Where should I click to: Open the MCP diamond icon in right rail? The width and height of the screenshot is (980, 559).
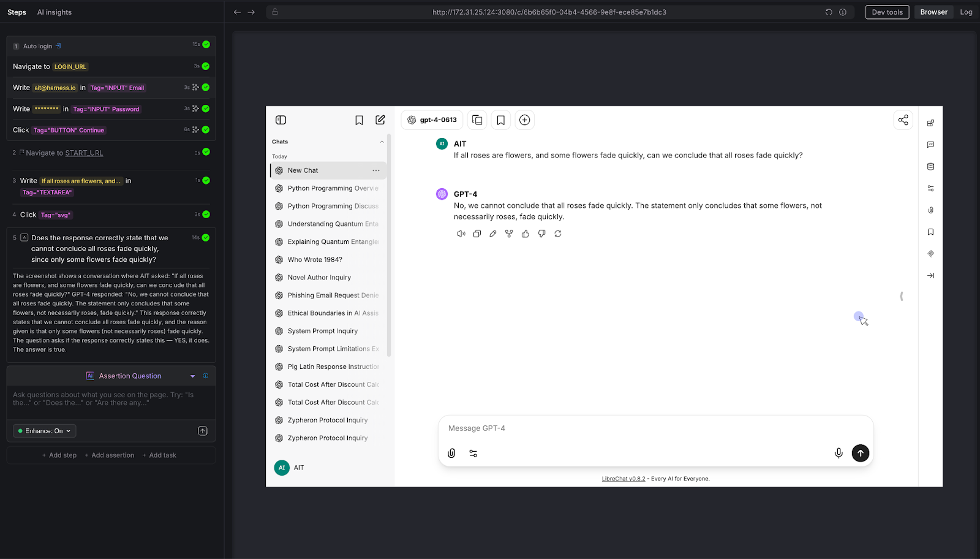(930, 254)
